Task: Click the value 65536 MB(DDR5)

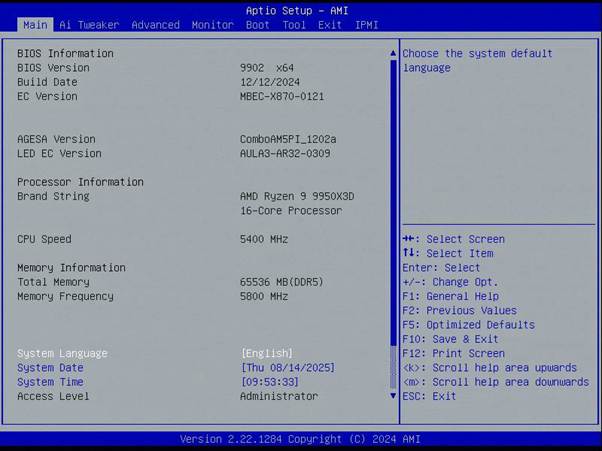Action: click(282, 282)
